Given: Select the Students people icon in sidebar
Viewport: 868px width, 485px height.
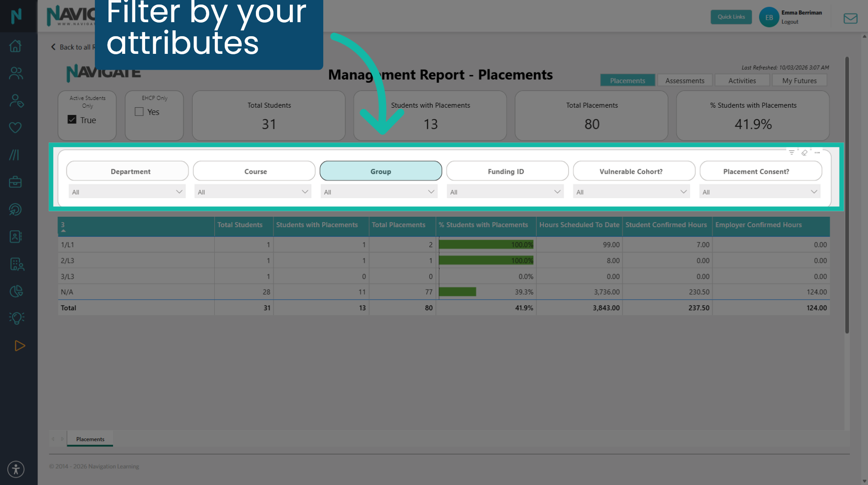Looking at the screenshot, I should pyautogui.click(x=15, y=73).
